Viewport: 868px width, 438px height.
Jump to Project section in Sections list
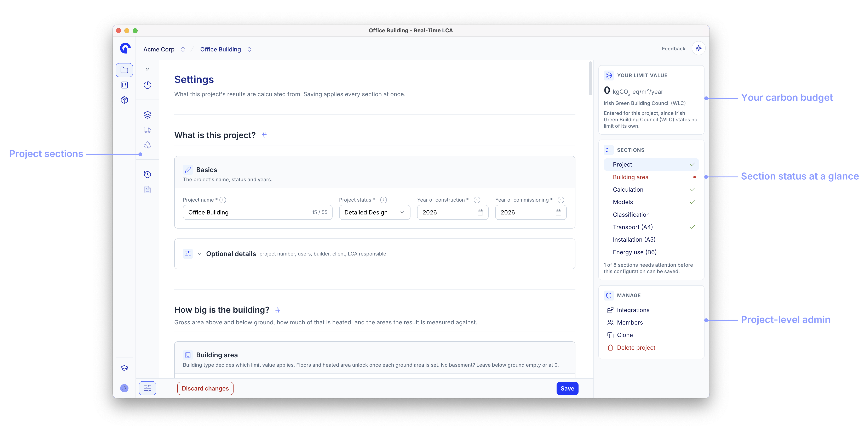651,164
